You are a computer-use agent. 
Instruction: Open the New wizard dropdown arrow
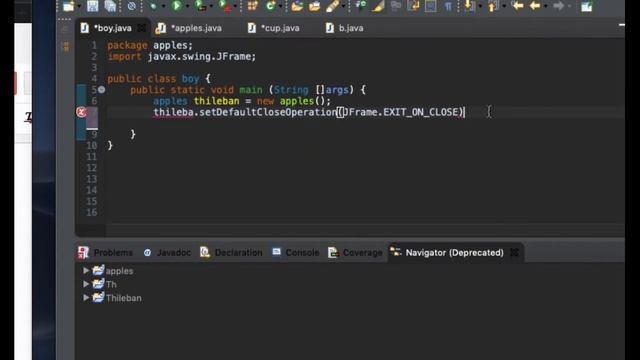[79, 6]
